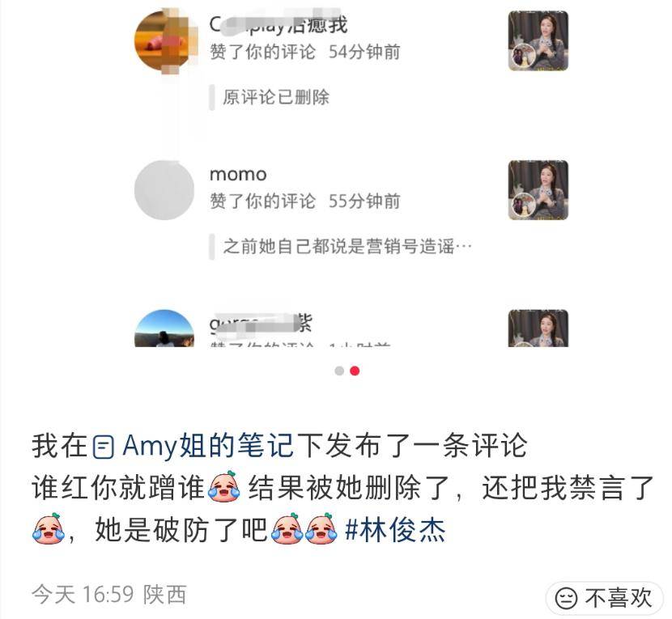Screen dimensions: 672x619
Task: Tap the crying emoji after 谁红你就蹭谁
Action: pos(223,487)
